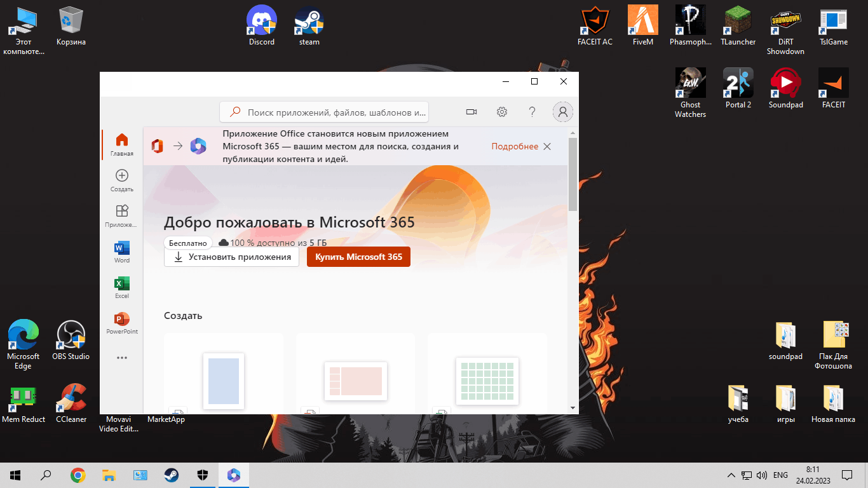Launch PowerPoint from the sidebar

coord(121,323)
